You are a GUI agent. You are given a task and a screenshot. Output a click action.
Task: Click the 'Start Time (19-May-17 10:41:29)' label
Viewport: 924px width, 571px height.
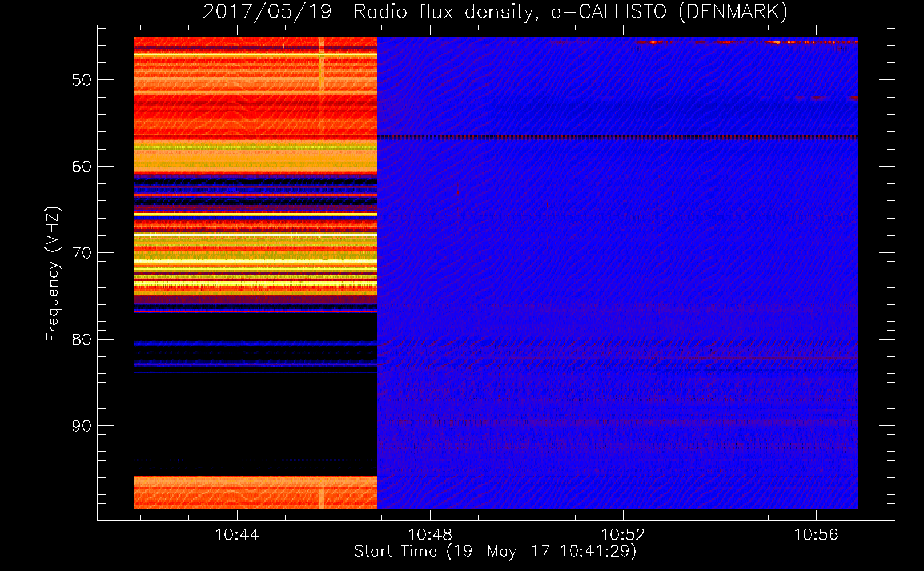(495, 552)
